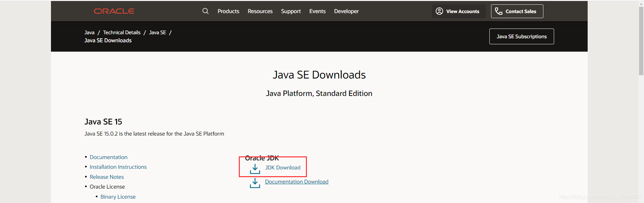Click the JDK Download arrow icon
644x203 pixels.
tap(255, 169)
